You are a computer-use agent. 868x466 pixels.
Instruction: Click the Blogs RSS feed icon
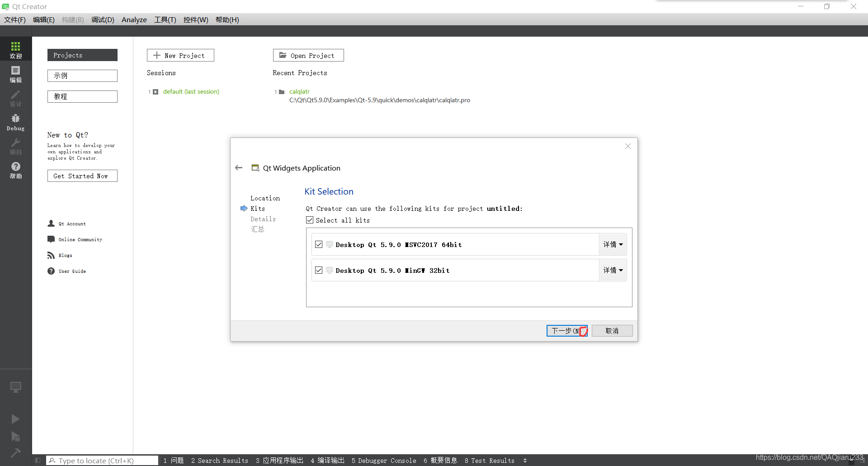[x=51, y=255]
